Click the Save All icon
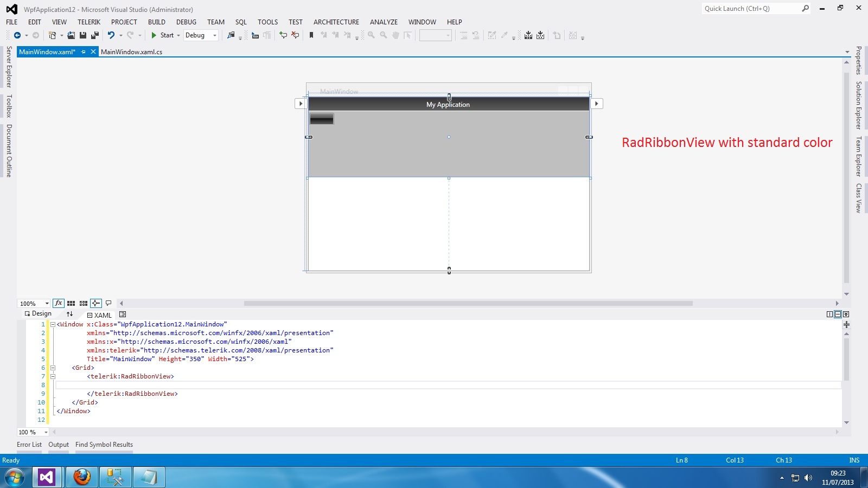Viewport: 868px width, 488px height. click(x=95, y=35)
